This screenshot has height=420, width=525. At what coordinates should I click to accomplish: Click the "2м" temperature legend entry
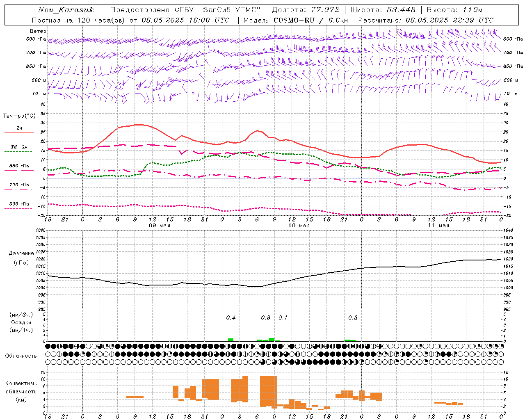pyautogui.click(x=19, y=128)
